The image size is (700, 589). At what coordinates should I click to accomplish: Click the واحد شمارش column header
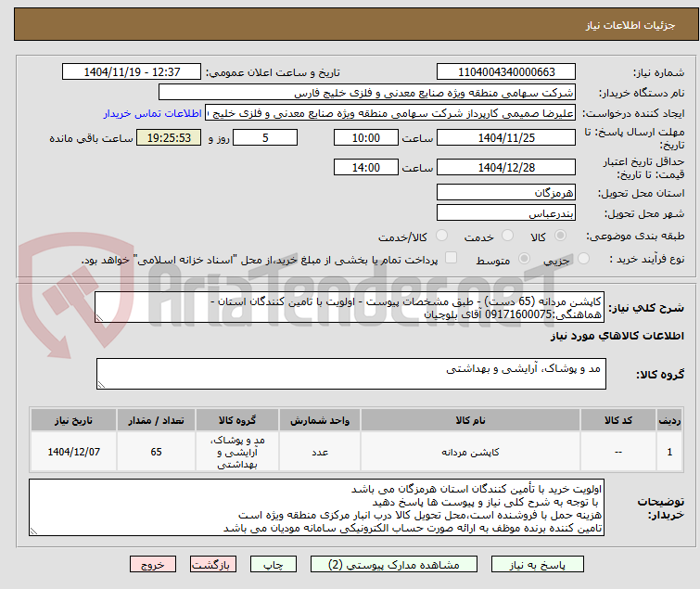[320, 420]
